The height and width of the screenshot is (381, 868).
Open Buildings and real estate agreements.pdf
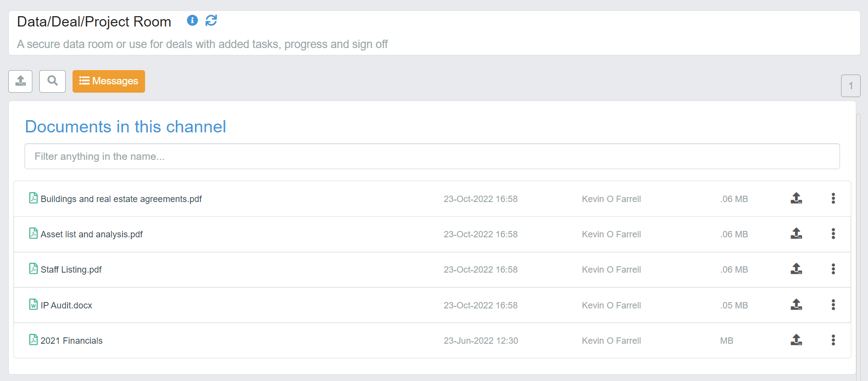point(121,199)
